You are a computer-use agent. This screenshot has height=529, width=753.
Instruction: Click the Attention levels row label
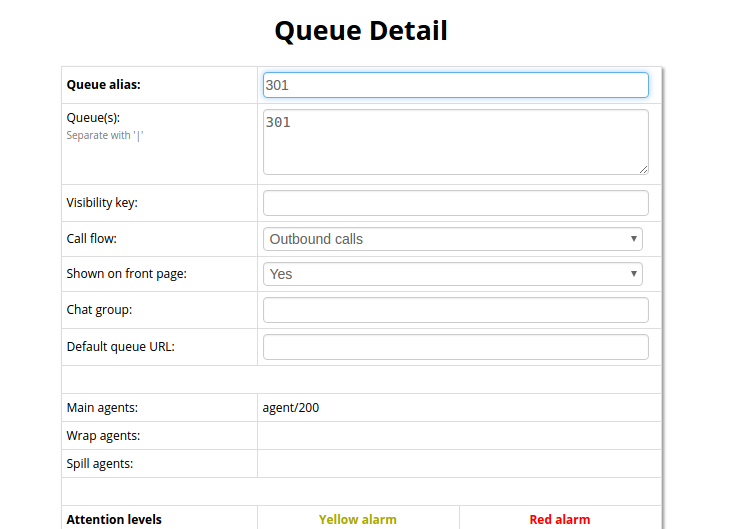114,519
